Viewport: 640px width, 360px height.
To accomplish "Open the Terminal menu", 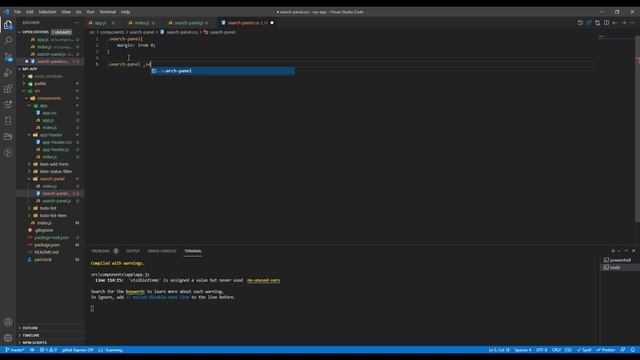I will [x=107, y=12].
